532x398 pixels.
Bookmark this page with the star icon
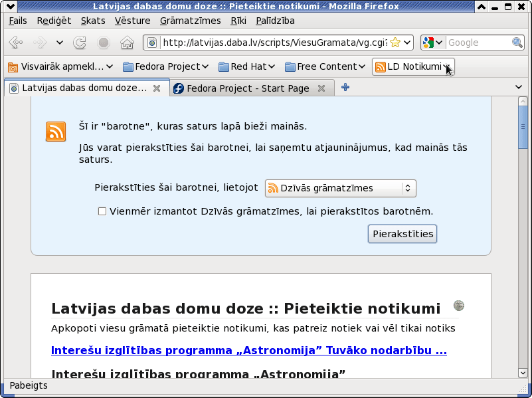click(395, 43)
